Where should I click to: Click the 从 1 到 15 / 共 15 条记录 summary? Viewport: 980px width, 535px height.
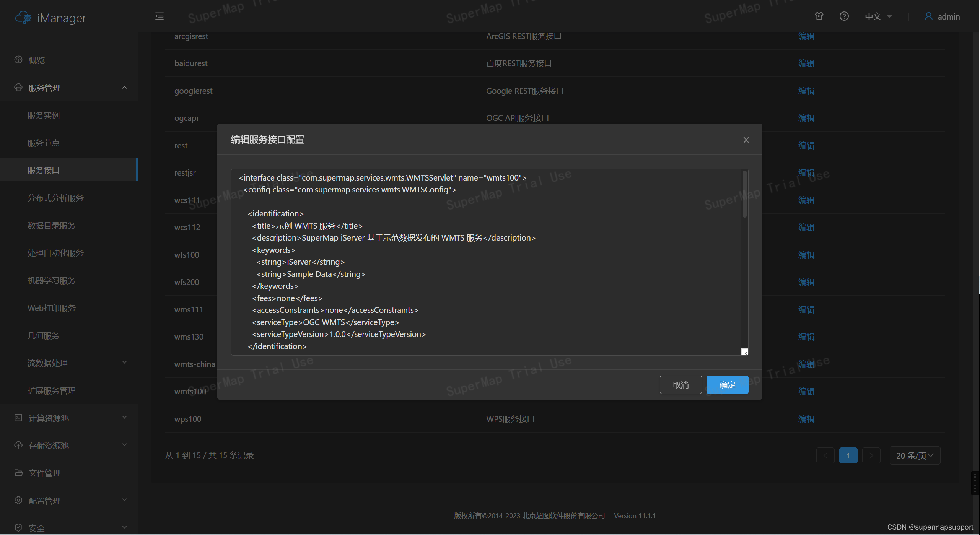coord(209,455)
